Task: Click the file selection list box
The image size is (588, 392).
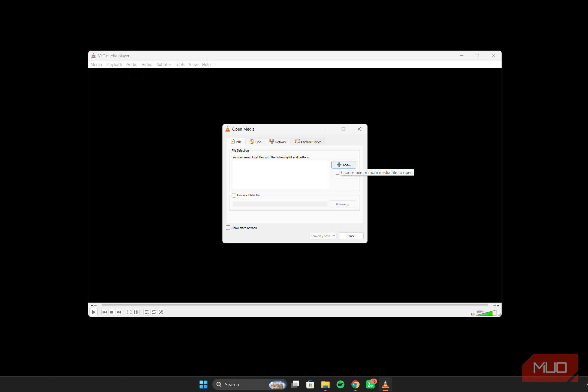Action: [281, 174]
